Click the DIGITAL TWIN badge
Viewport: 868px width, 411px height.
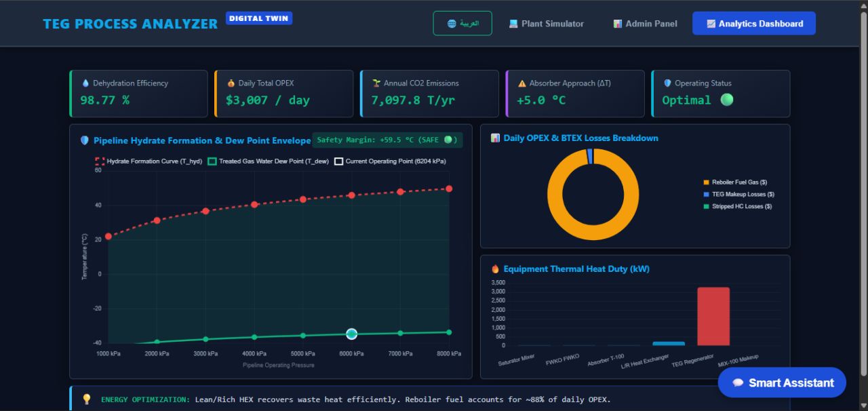(x=259, y=18)
